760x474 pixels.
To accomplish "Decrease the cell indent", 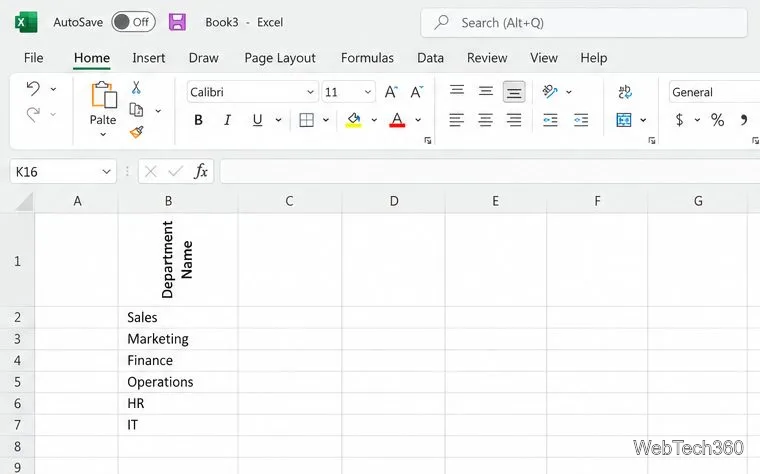I will coord(550,120).
